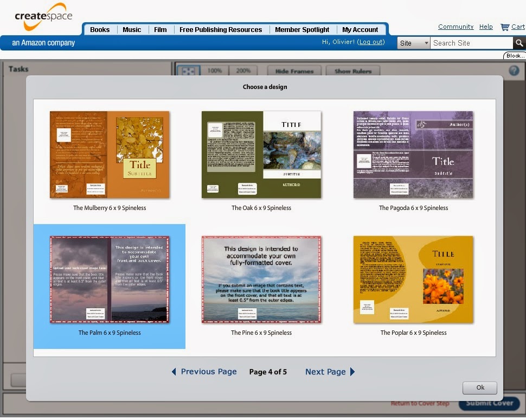This screenshot has width=526, height=420.
Task: Click the CreateSpace logo
Action: point(43,17)
